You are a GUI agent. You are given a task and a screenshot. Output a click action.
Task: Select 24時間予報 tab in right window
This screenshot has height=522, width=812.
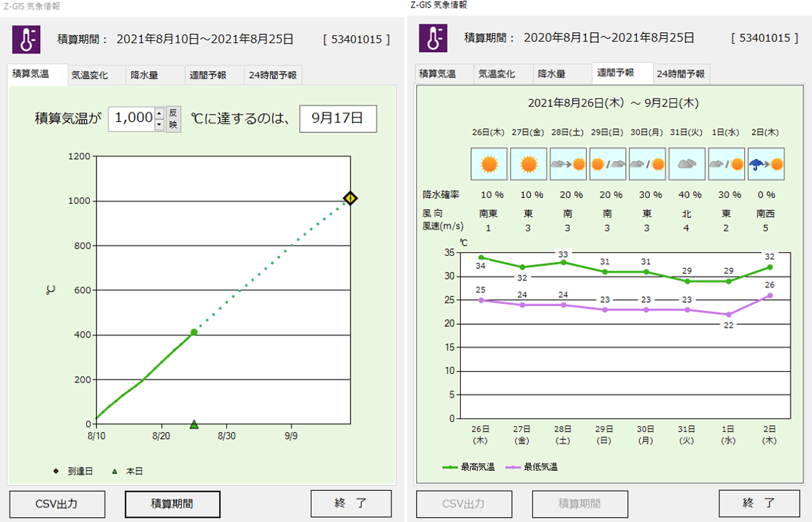click(680, 74)
